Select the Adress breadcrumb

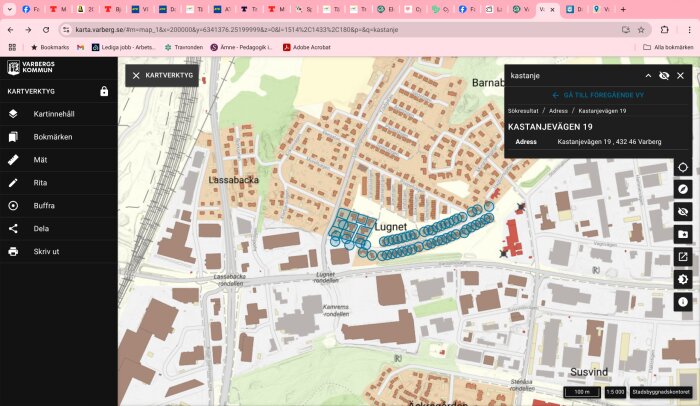click(x=558, y=111)
